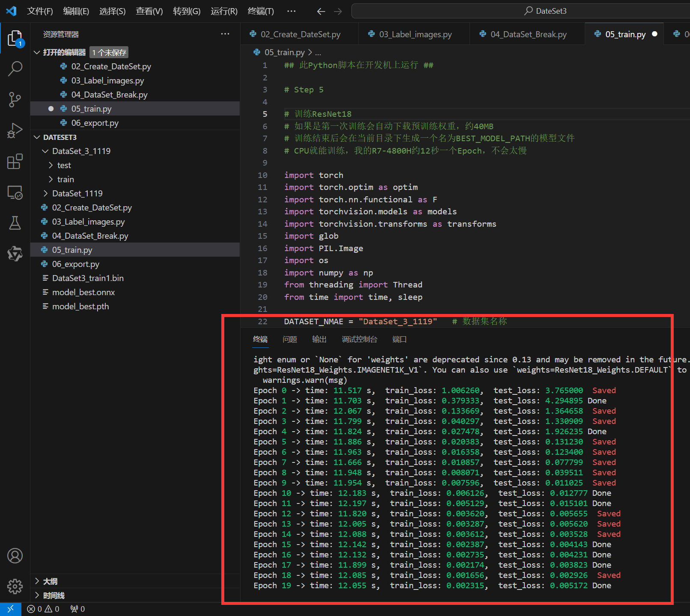Open the 终端 menu in the menu bar
690x616 pixels.
coord(260,11)
